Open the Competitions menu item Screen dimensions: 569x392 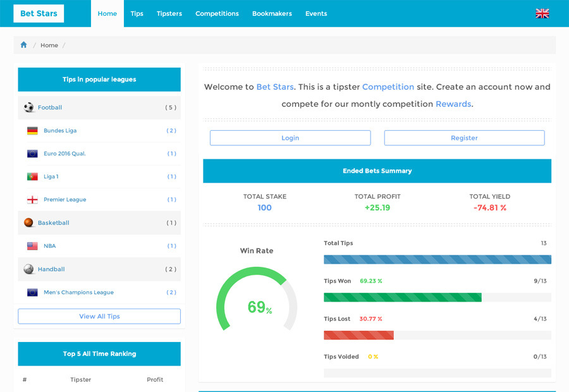pyautogui.click(x=217, y=13)
